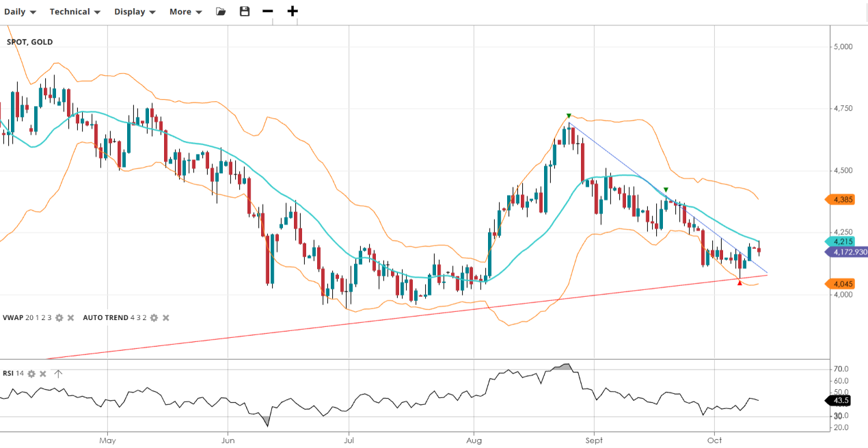Open AUTO TREND settings gear
868x448 pixels.
coord(154,318)
